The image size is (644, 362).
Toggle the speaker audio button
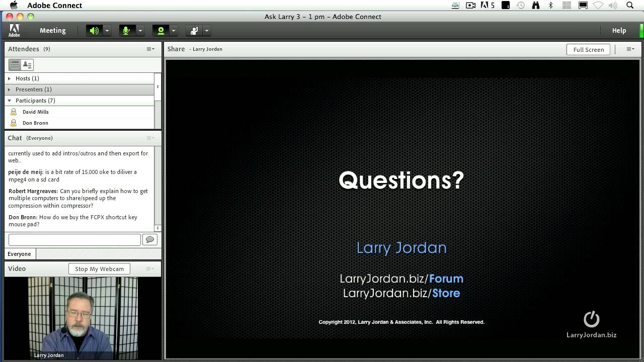(94, 31)
